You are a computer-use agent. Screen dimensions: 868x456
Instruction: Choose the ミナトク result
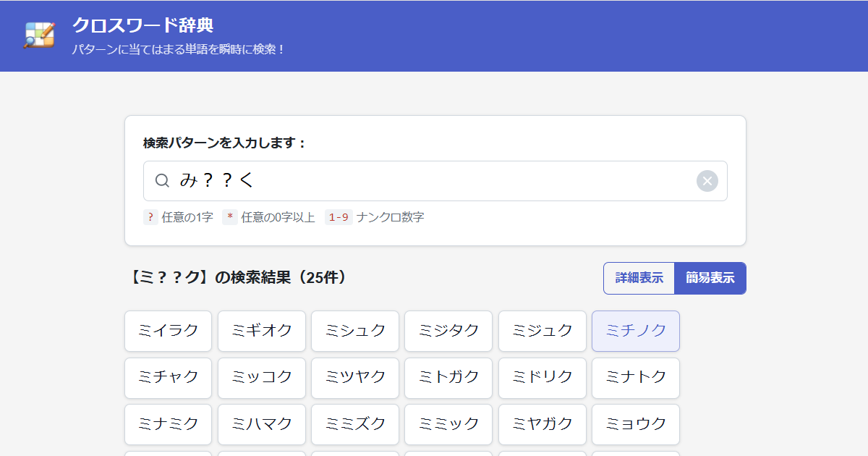(x=636, y=378)
